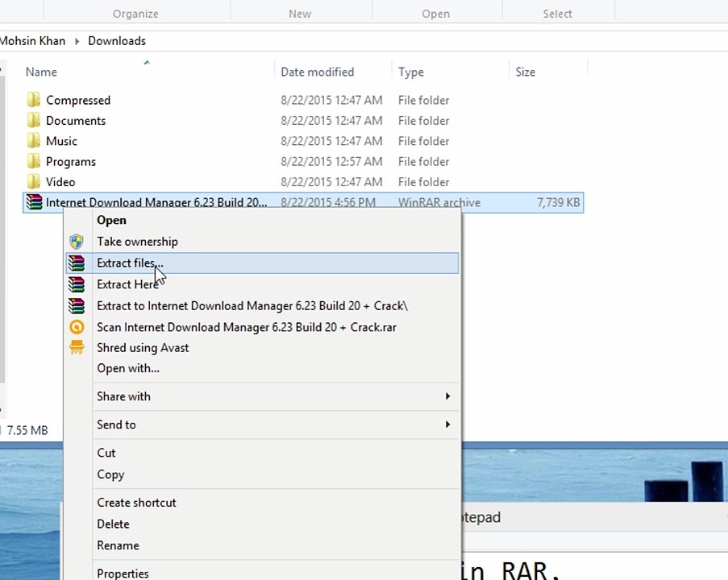Click the 8/22/2015 12:57 AM date

click(x=331, y=161)
